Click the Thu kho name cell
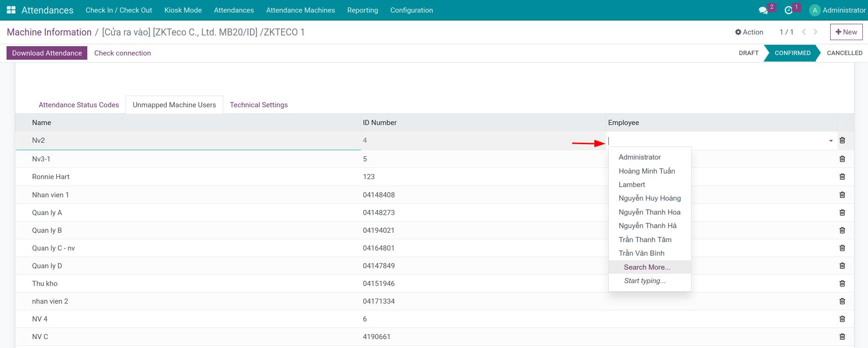 pyautogui.click(x=188, y=284)
